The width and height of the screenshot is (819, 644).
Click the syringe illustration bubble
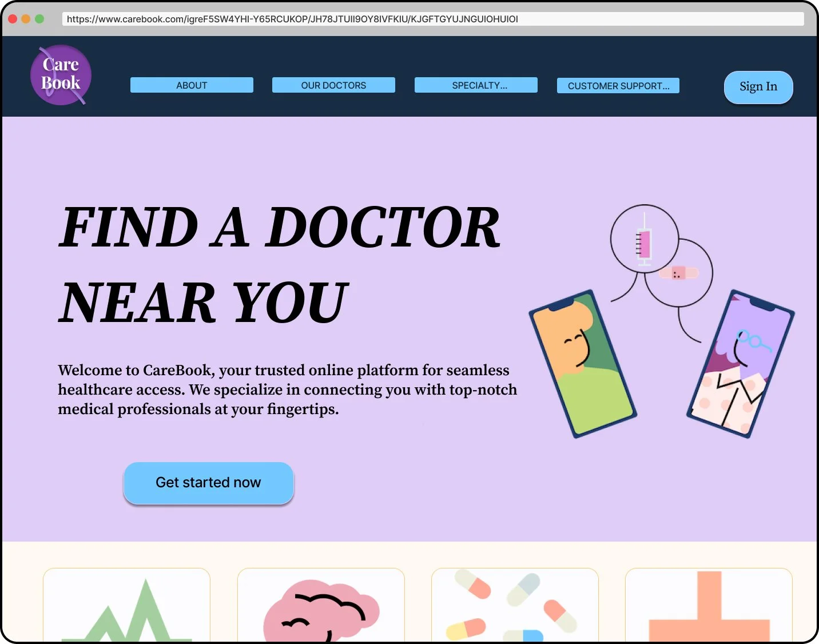[x=645, y=238]
